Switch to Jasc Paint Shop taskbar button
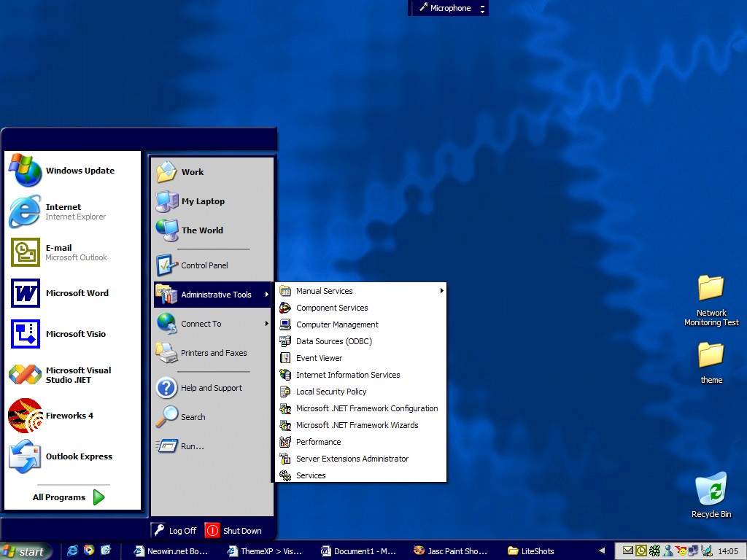Screen dimensions: 747x560 tap(452, 551)
